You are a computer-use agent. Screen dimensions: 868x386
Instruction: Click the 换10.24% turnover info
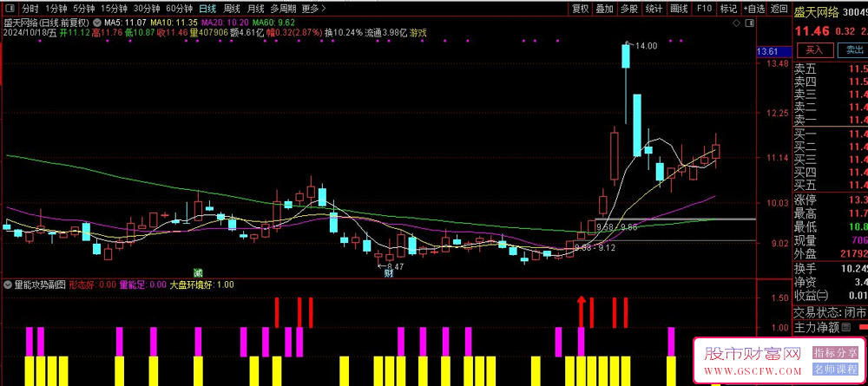pos(343,33)
